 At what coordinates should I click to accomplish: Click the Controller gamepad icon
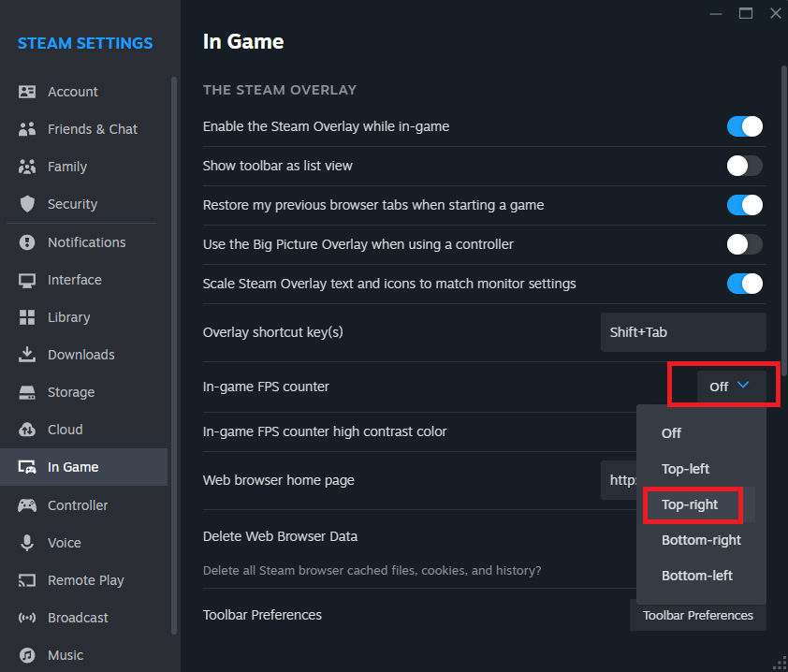click(x=27, y=505)
